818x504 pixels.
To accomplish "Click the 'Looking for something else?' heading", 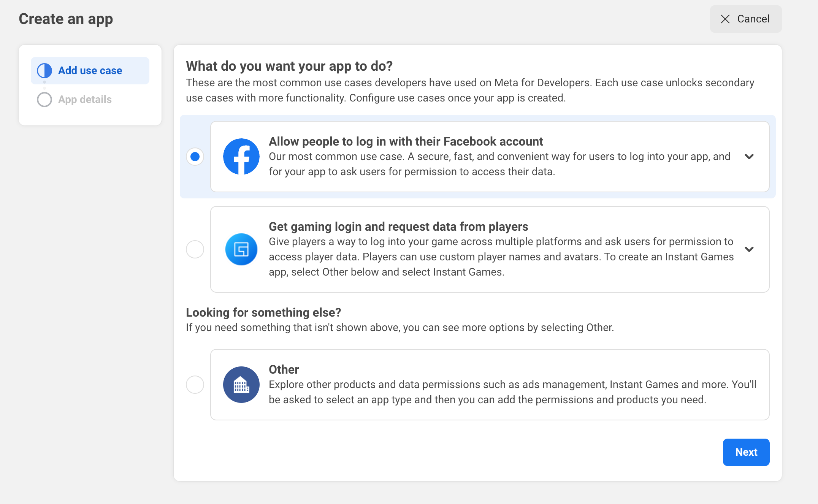I will click(x=263, y=312).
